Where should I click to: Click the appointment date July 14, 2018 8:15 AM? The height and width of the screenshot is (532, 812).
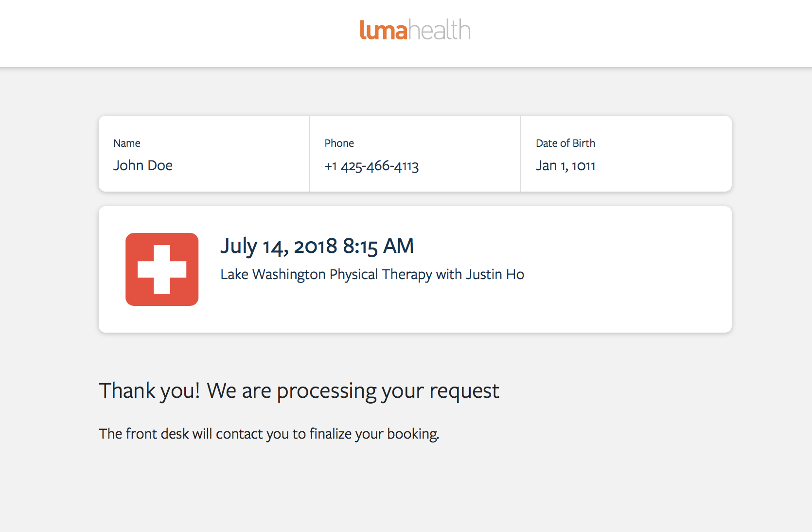pos(317,246)
